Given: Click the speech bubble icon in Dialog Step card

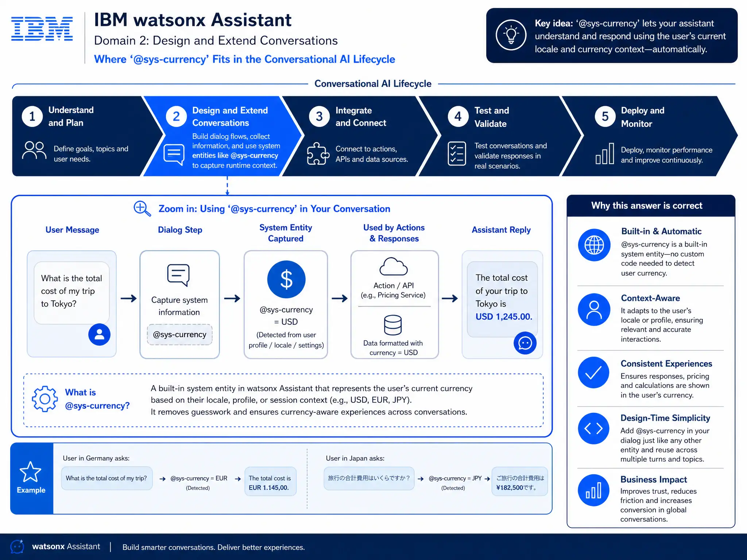Looking at the screenshot, I should point(178,275).
